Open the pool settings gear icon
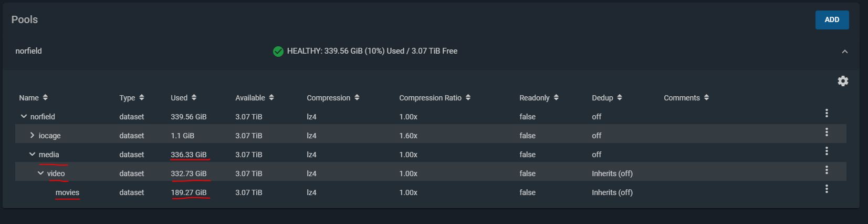The width and height of the screenshot is (868, 224). (843, 81)
